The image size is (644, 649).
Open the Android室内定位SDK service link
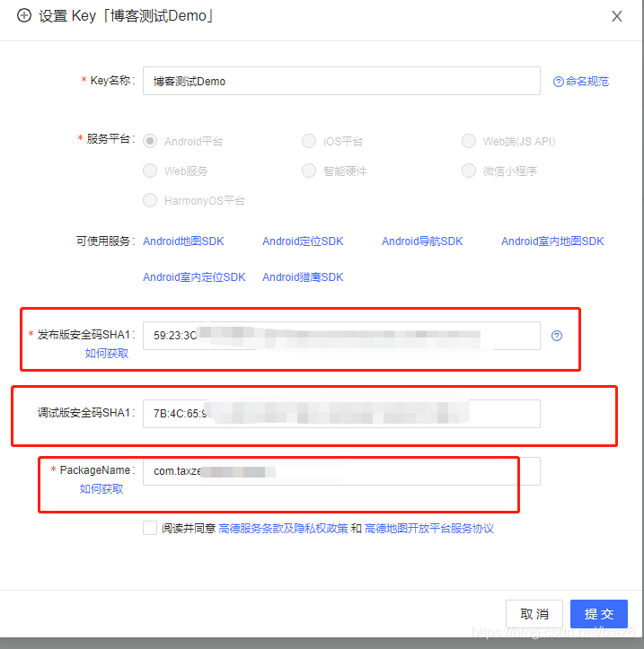coord(194,276)
